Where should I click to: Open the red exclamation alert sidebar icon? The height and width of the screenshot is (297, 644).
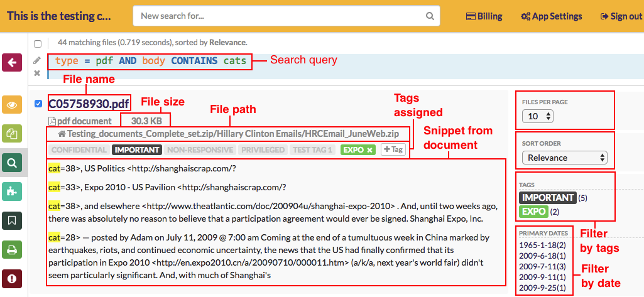click(12, 279)
